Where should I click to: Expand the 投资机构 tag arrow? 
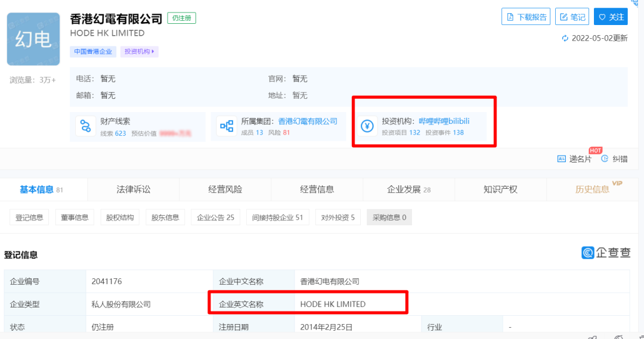coord(153,52)
